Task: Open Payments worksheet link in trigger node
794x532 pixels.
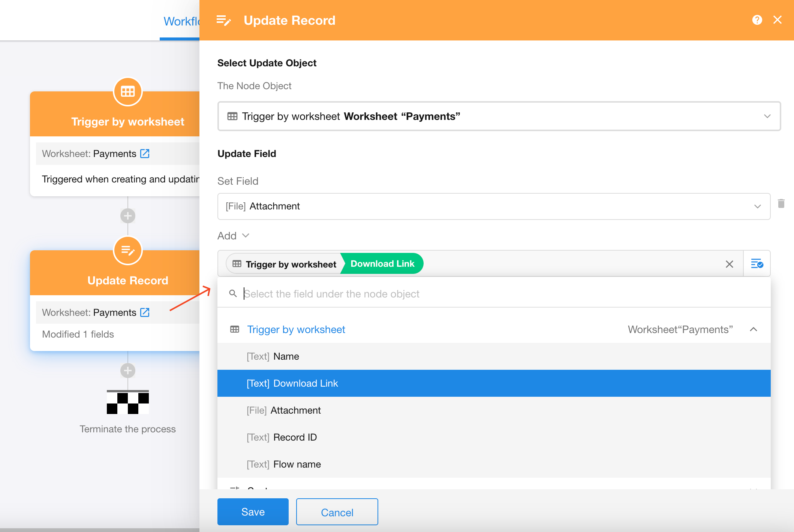Action: click(145, 154)
